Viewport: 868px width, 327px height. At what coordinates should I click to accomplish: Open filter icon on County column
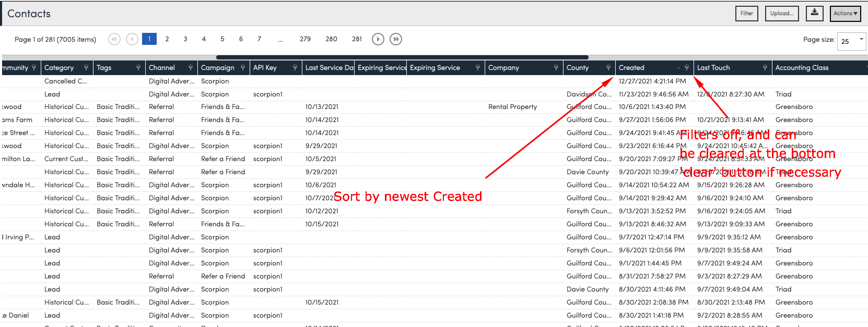click(x=608, y=68)
